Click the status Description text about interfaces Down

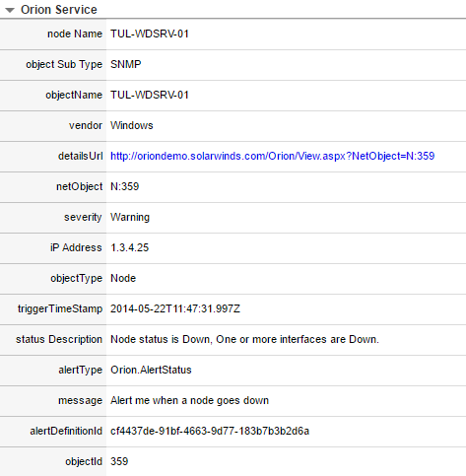[244, 339]
